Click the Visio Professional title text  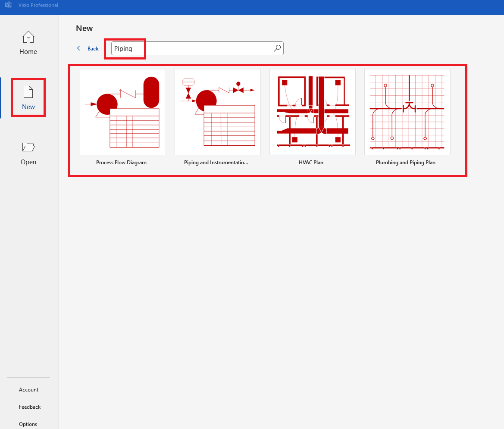tap(38, 5)
